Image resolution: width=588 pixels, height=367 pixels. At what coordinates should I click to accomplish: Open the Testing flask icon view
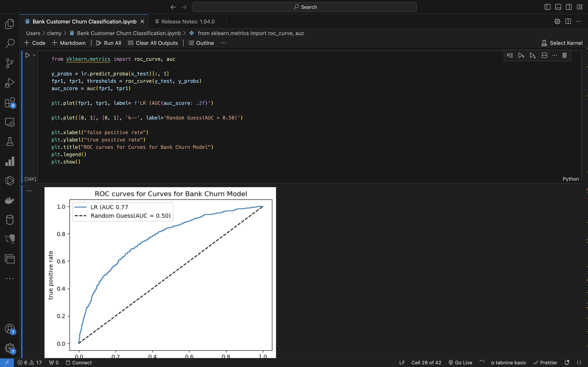[x=10, y=141]
